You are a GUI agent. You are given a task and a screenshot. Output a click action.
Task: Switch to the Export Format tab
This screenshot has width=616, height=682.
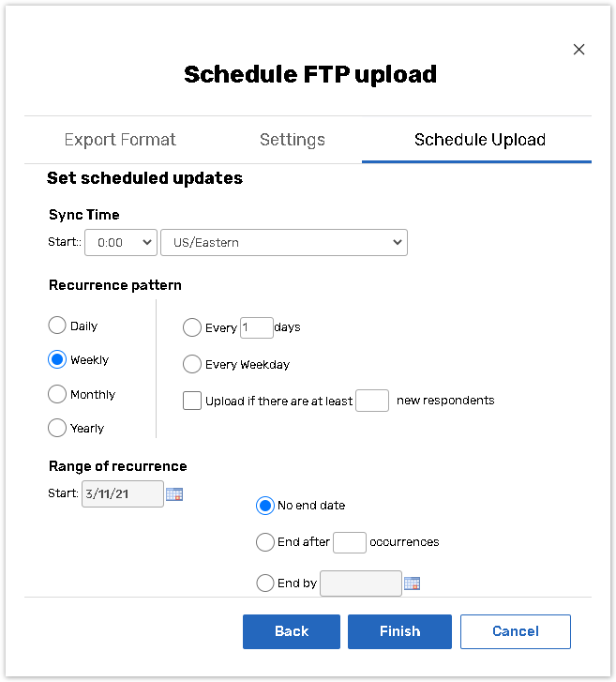(120, 140)
